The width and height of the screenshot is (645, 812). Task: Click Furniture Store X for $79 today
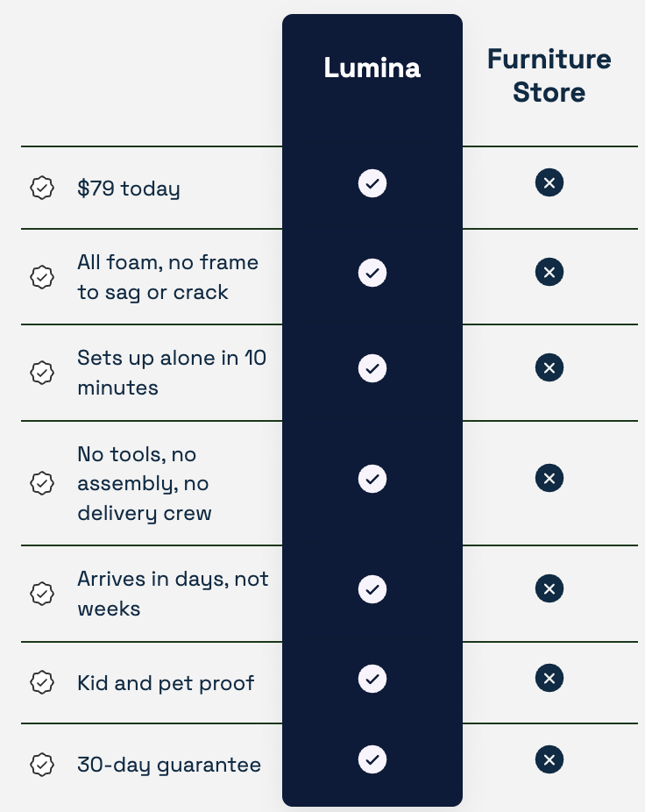[549, 182]
